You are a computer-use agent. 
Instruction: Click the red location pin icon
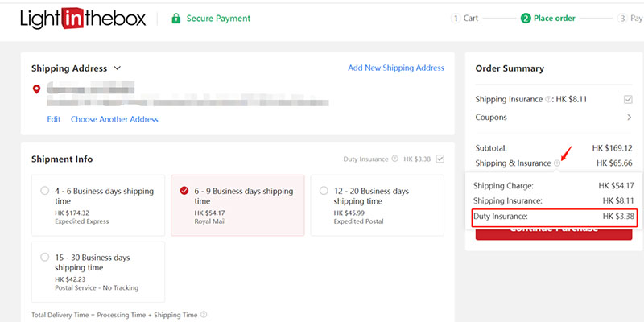(36, 89)
